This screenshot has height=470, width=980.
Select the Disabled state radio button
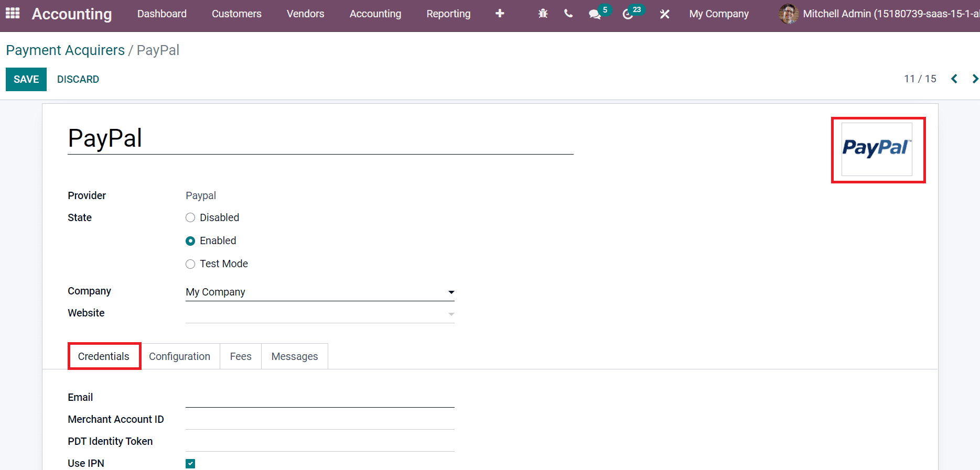(190, 217)
